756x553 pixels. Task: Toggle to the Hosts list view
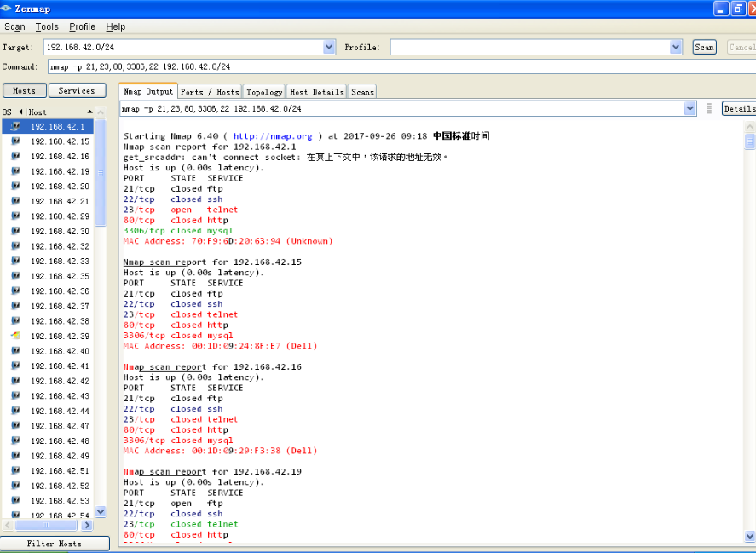tap(24, 90)
